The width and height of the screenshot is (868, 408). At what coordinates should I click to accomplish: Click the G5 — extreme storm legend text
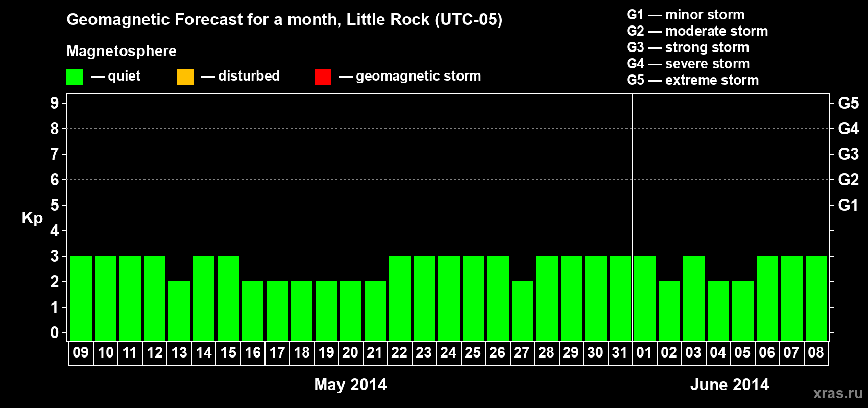(x=693, y=80)
